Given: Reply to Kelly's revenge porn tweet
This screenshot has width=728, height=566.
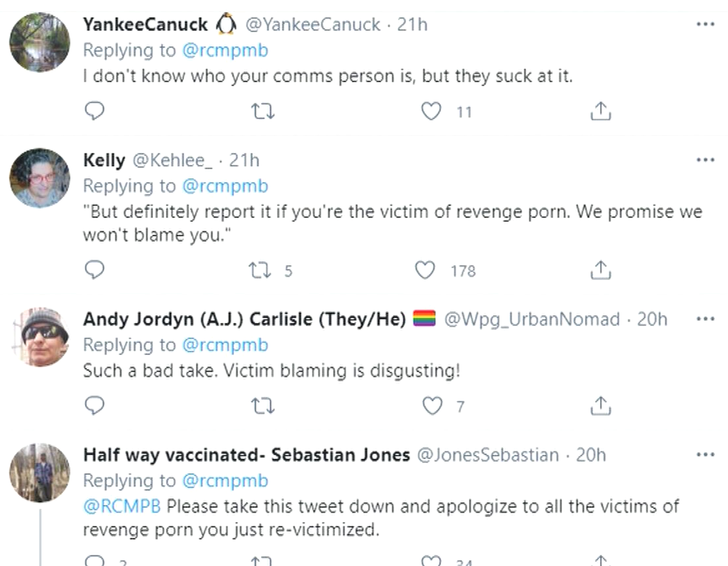Looking at the screenshot, I should tap(95, 269).
